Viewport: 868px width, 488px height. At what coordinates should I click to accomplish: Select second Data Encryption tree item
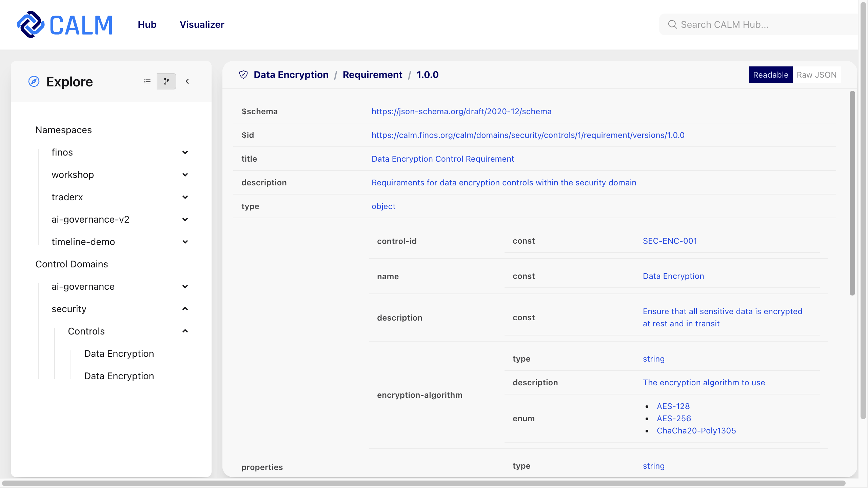(x=119, y=376)
